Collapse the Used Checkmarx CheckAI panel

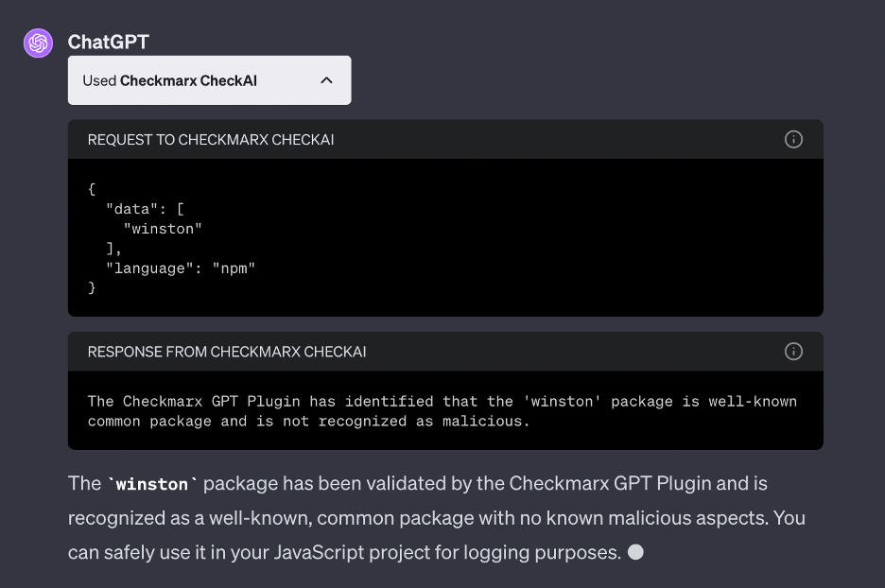[x=209, y=80]
